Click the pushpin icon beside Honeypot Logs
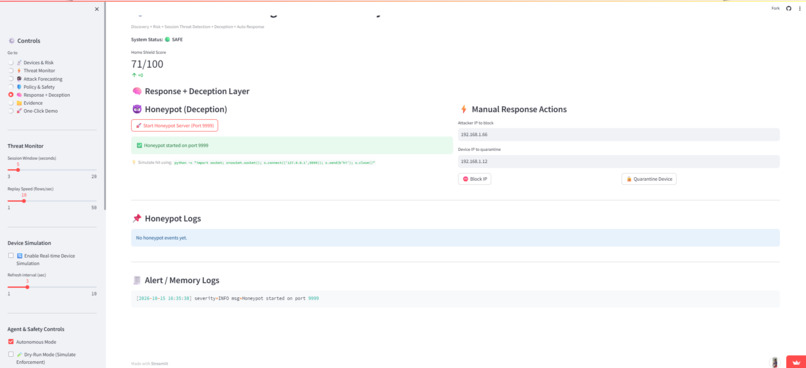This screenshot has width=806, height=368. click(x=137, y=218)
